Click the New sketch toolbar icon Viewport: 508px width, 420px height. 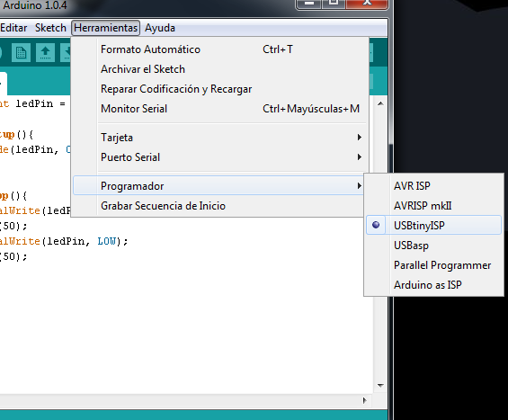(21, 52)
